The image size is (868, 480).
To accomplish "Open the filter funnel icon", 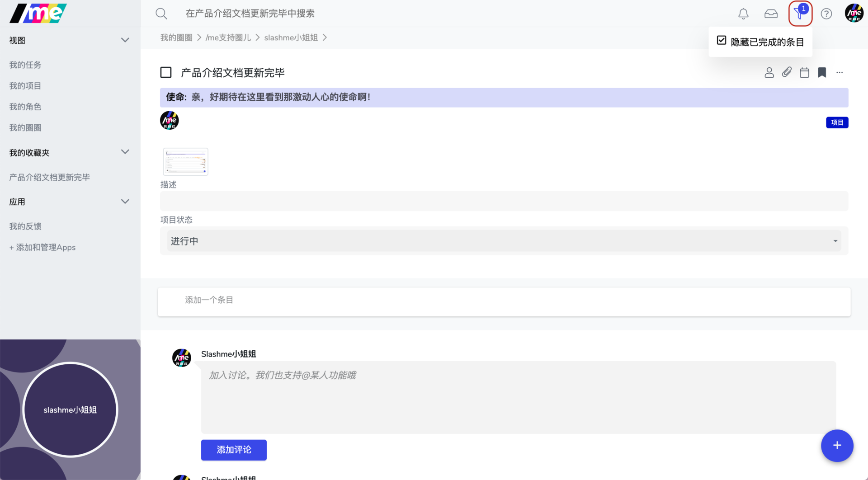I will 800,14.
